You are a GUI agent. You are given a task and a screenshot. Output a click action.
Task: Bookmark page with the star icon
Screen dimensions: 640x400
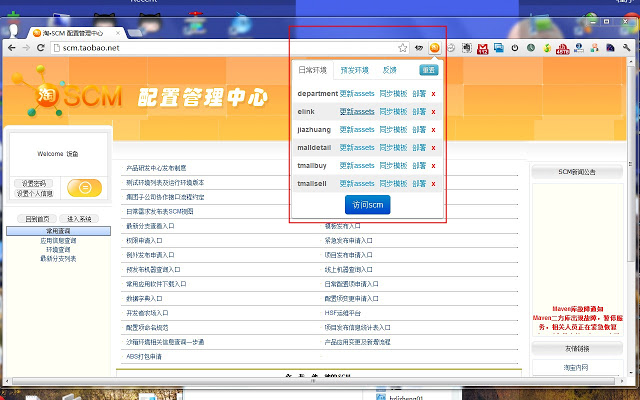coord(402,48)
